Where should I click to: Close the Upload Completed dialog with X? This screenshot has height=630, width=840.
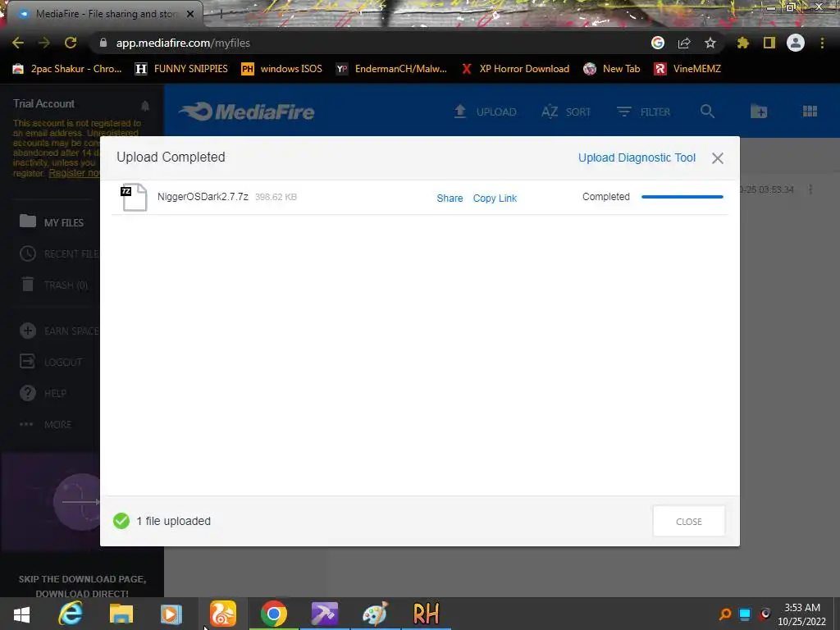(x=717, y=158)
